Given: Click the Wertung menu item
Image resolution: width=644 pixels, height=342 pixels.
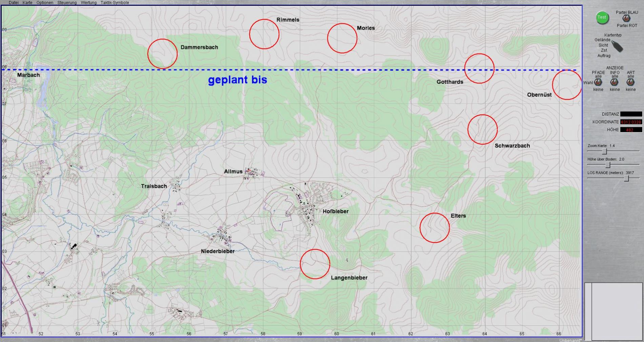Looking at the screenshot, I should pos(88,3).
